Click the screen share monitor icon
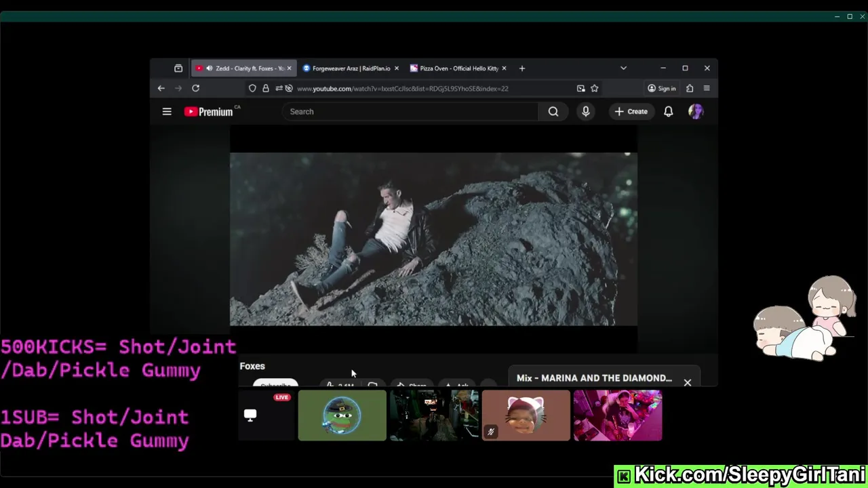The width and height of the screenshot is (868, 488). [250, 415]
